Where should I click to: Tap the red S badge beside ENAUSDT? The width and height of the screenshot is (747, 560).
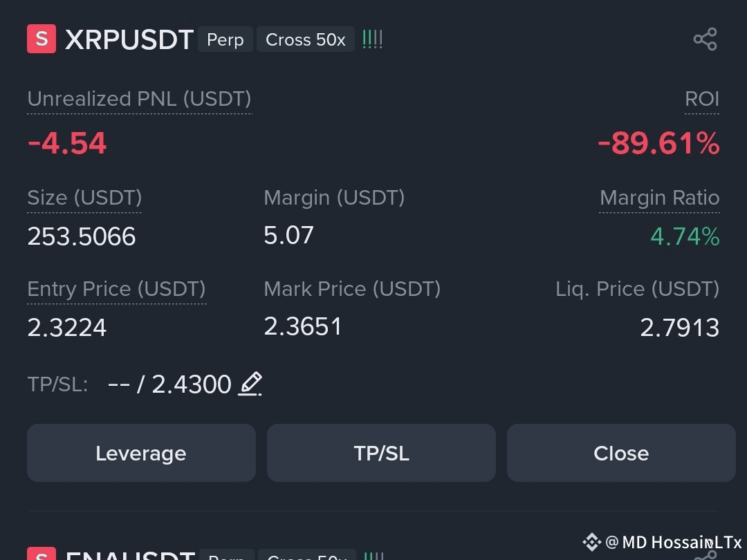pyautogui.click(x=41, y=554)
